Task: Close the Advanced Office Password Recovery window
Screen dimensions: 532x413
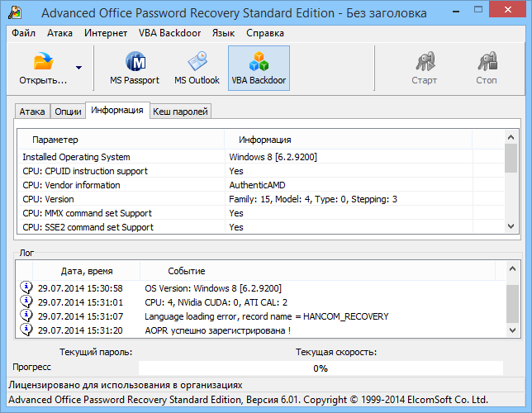Action: click(508, 10)
